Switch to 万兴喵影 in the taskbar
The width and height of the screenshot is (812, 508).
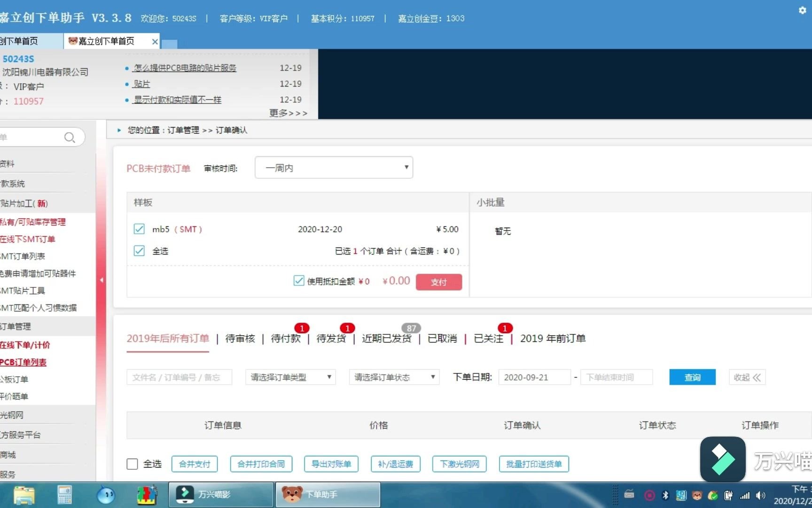(221, 495)
